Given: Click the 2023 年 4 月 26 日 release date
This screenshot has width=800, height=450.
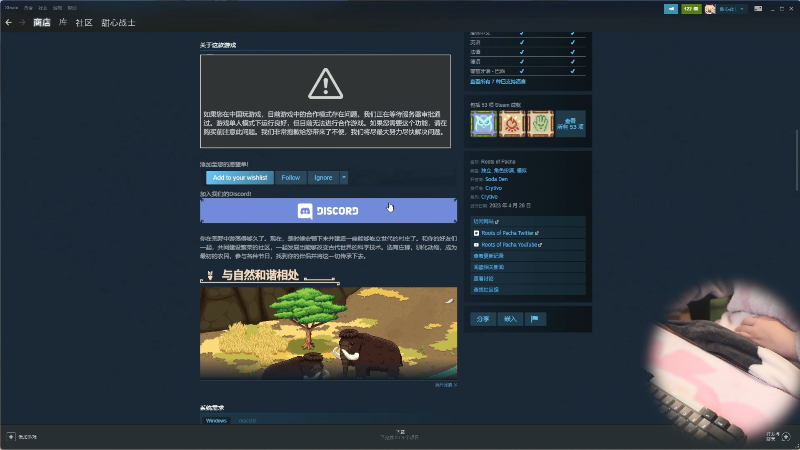Looking at the screenshot, I should tap(510, 206).
